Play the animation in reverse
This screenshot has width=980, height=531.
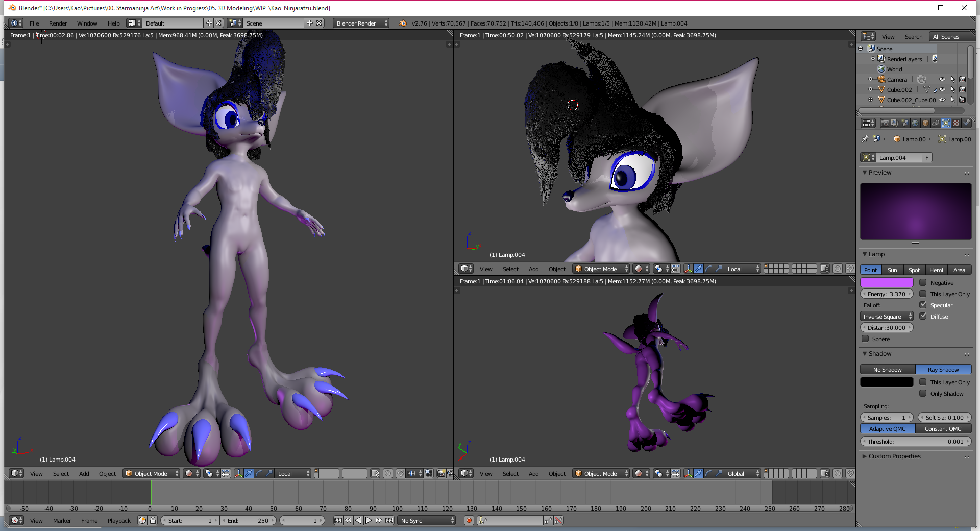[x=358, y=520]
